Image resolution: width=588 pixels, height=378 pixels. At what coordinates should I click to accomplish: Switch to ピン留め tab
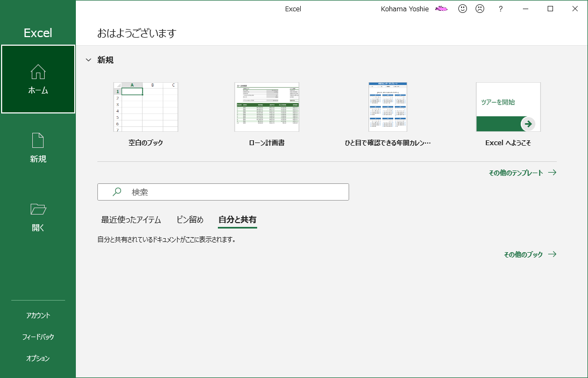tap(190, 220)
